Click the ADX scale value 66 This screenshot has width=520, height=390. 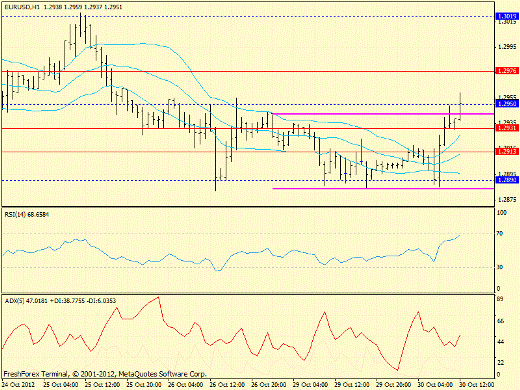(x=500, y=321)
